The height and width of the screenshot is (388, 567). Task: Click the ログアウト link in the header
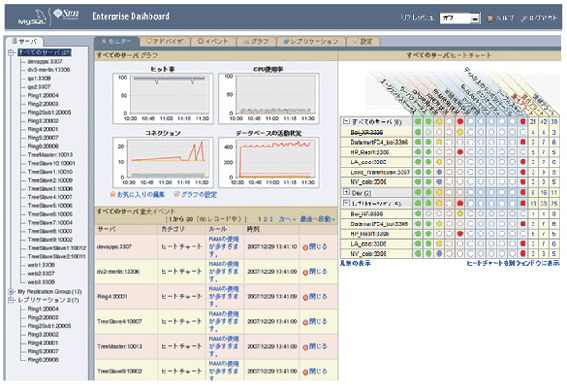543,18
